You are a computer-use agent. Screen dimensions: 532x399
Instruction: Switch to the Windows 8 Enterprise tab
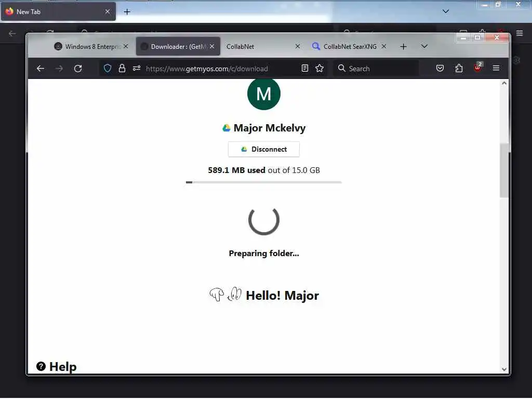tap(92, 46)
